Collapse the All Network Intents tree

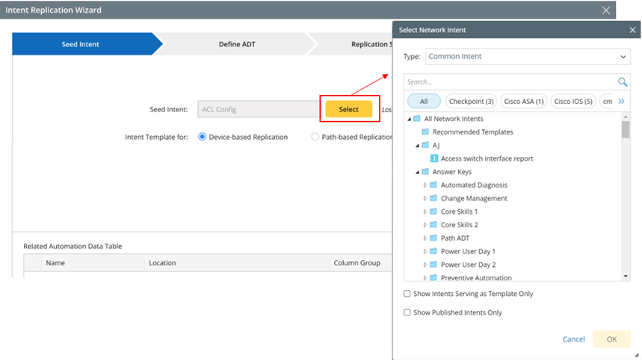click(409, 119)
